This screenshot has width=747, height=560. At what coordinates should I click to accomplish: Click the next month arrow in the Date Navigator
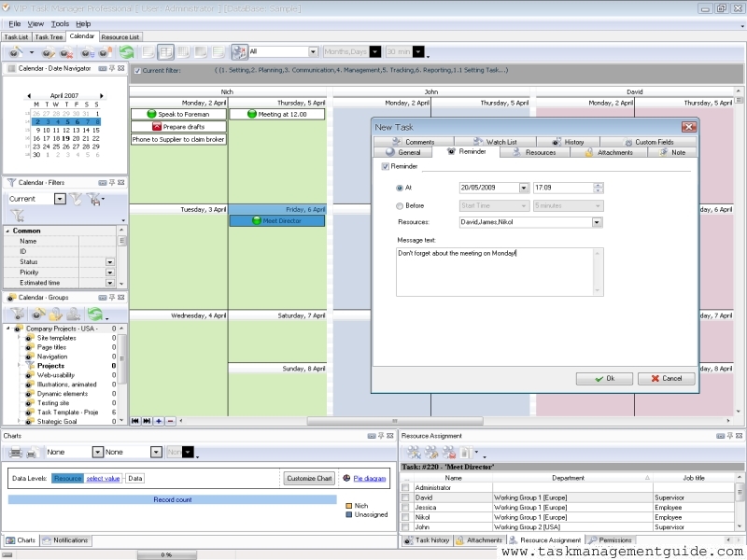point(102,96)
